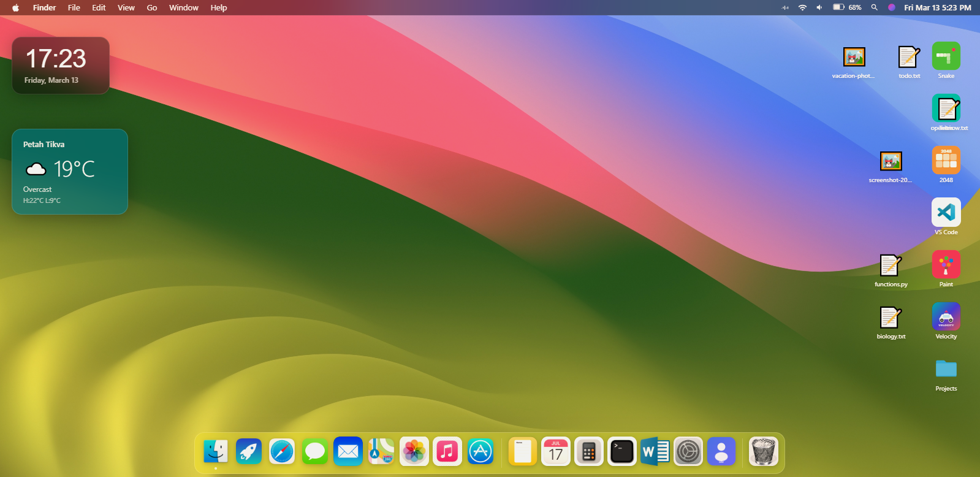Open the Paint desktop icon
980x477 pixels.
point(946,265)
